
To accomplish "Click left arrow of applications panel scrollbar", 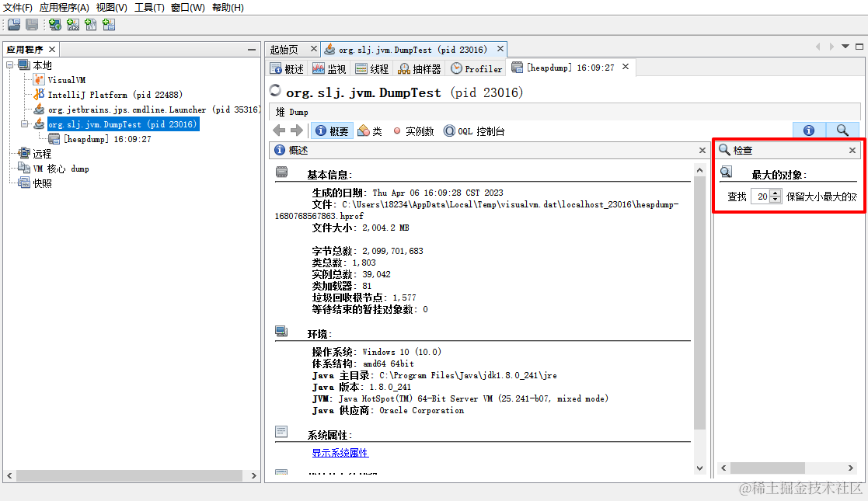I will pos(9,475).
